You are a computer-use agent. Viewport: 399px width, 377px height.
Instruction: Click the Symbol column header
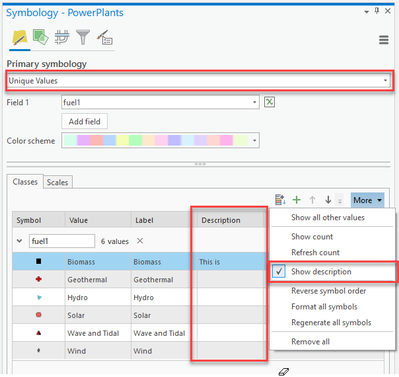[x=39, y=220]
